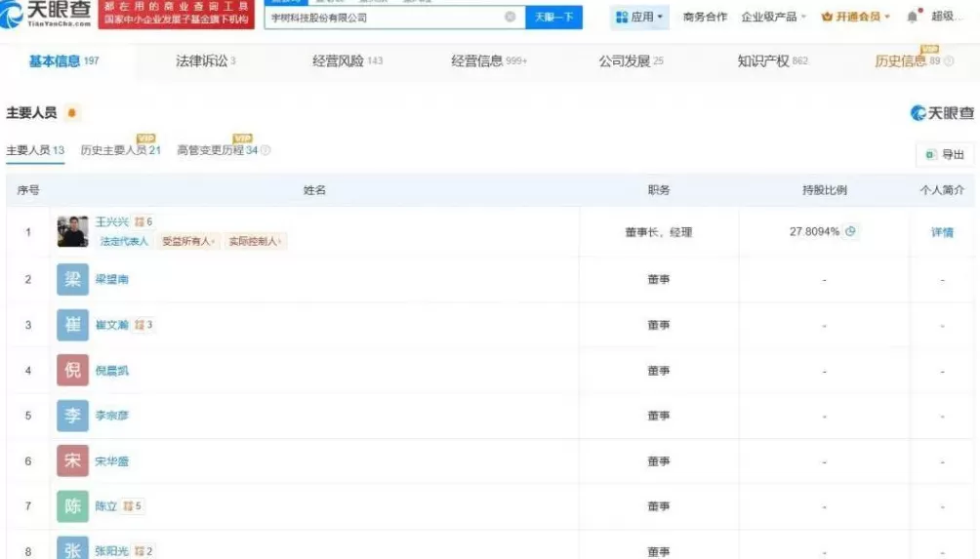Click the 法定代表人 tag under 王兴兴
The width and height of the screenshot is (980, 559).
pos(124,241)
